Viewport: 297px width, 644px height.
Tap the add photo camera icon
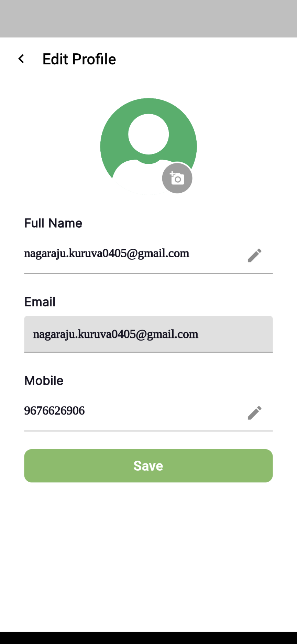coord(177,178)
